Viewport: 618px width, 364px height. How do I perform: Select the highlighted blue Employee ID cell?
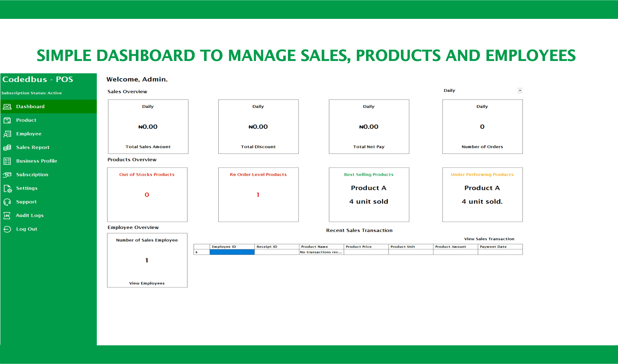[232, 252]
